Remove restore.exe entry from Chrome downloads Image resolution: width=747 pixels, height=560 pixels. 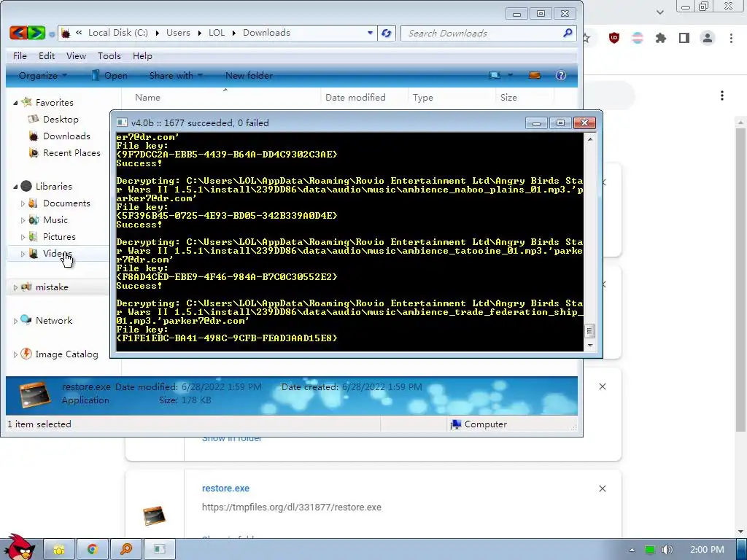602,489
